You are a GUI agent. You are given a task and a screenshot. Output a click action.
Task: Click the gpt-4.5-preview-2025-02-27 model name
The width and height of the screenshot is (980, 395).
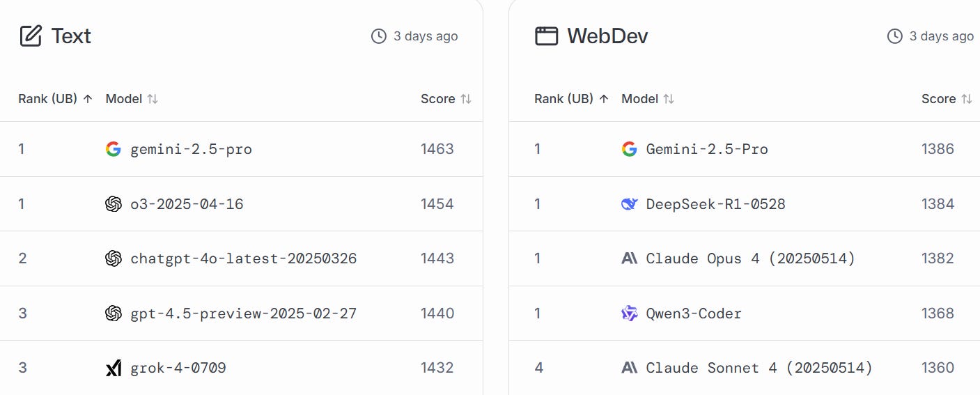click(243, 313)
